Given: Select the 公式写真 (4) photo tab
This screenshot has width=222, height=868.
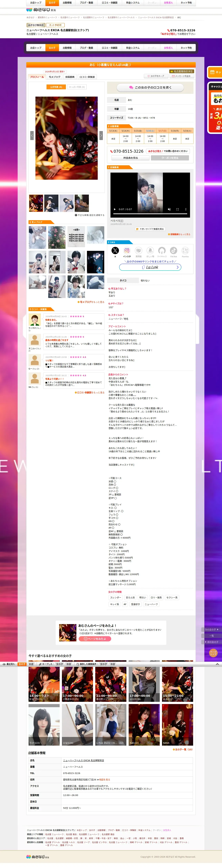Looking at the screenshot, I should 56,87.
